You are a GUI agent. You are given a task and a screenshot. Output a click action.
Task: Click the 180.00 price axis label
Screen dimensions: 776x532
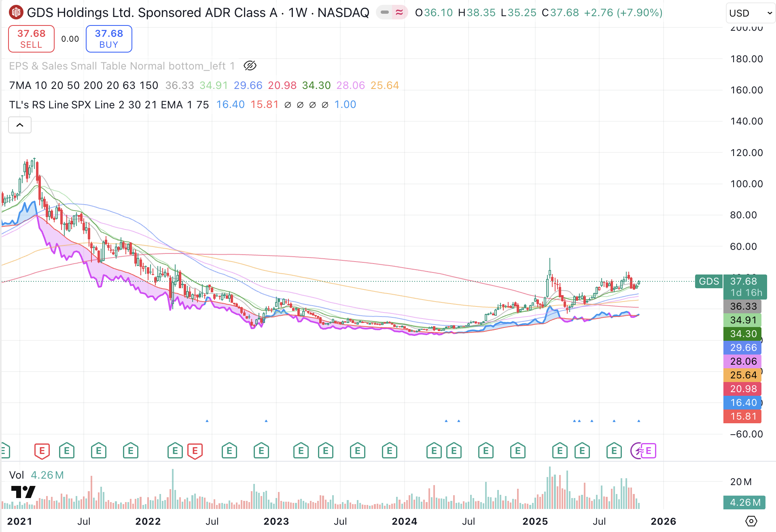(746, 59)
